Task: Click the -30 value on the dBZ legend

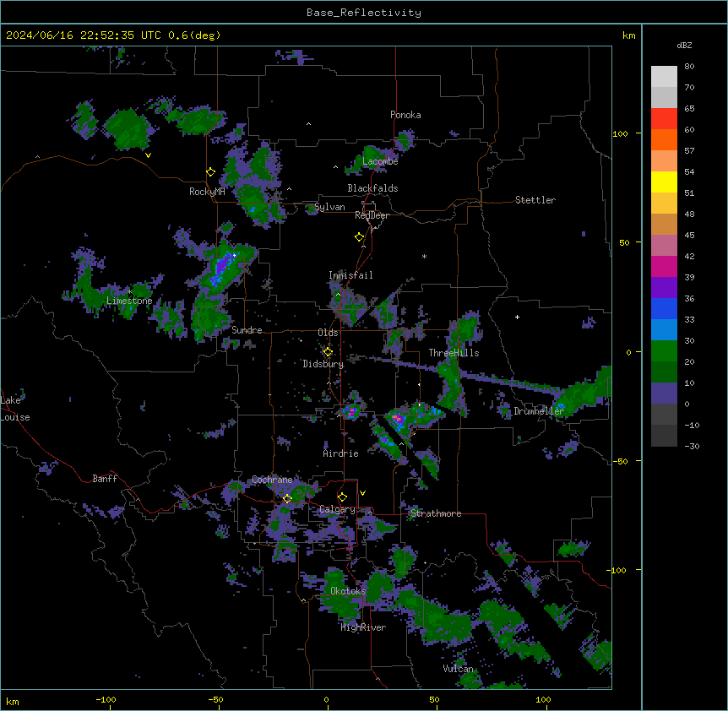Action: [x=692, y=447]
